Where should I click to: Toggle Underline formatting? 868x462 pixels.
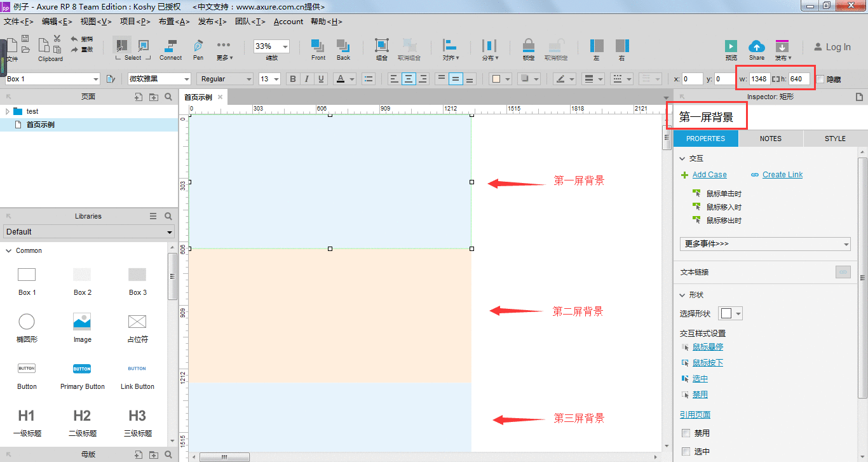[321, 79]
